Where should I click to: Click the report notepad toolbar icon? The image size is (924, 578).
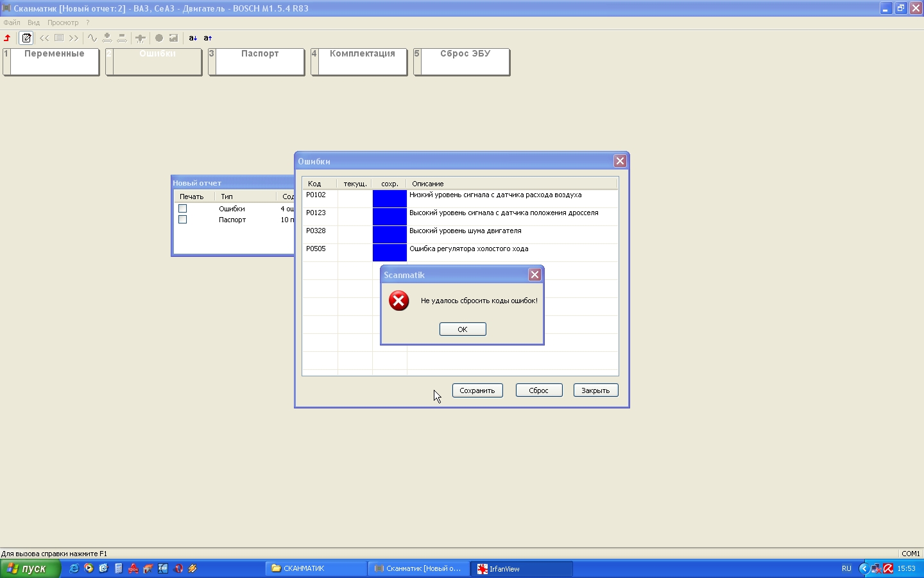[26, 38]
